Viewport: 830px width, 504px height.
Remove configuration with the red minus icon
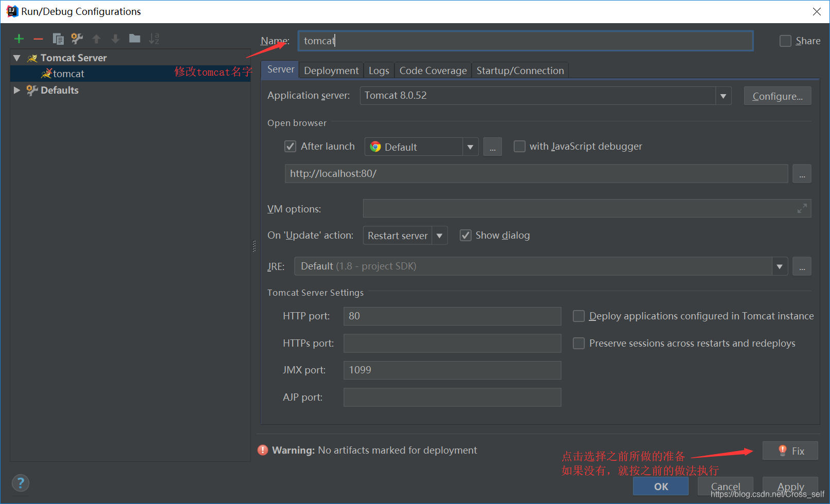(38, 39)
